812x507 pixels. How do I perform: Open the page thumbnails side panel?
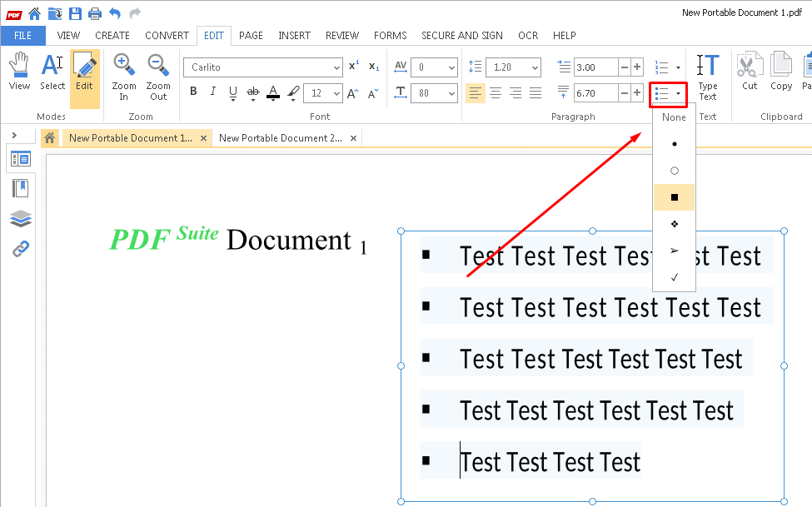[x=21, y=158]
